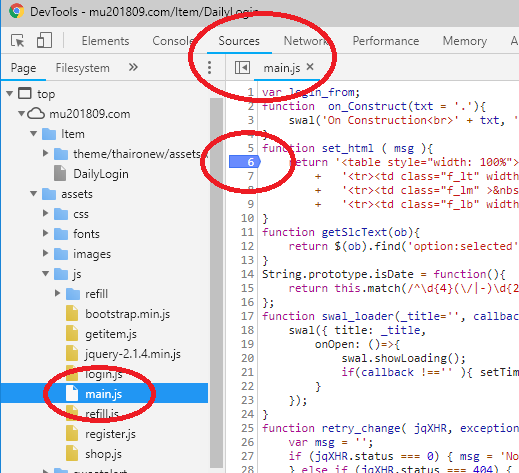
Task: Click the images folder icon
Action: point(61,254)
